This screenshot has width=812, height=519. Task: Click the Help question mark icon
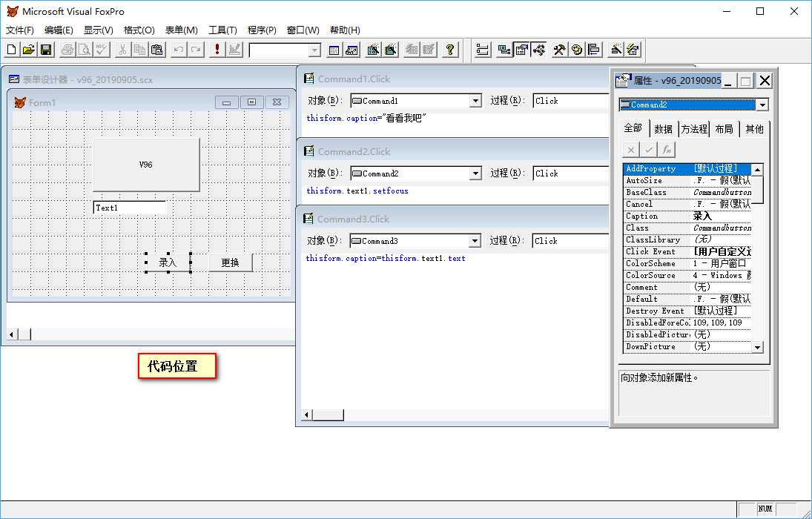point(450,50)
